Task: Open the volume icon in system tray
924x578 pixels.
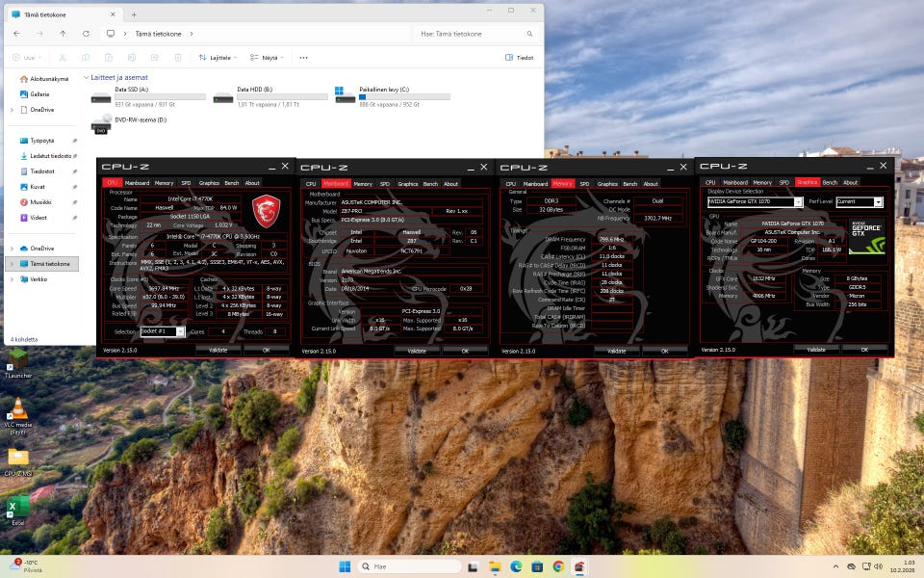Action: pos(878,566)
